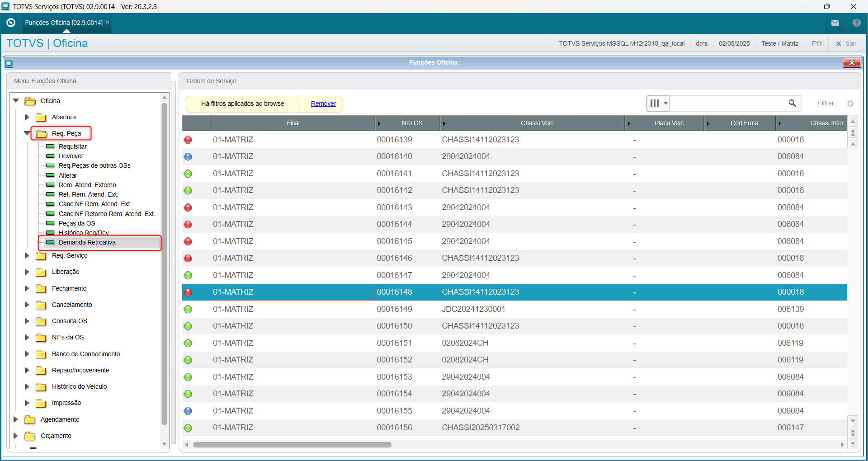
Task: Open the help question mark icon
Action: tap(856, 23)
